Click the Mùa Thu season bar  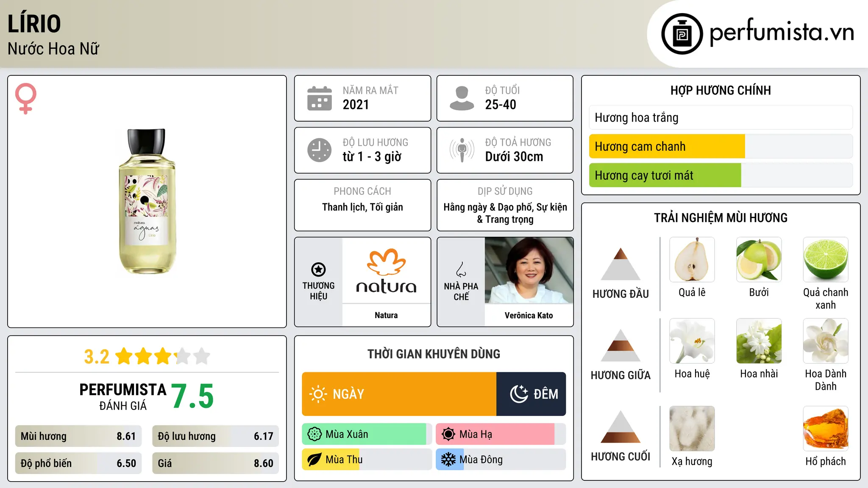pos(367,460)
